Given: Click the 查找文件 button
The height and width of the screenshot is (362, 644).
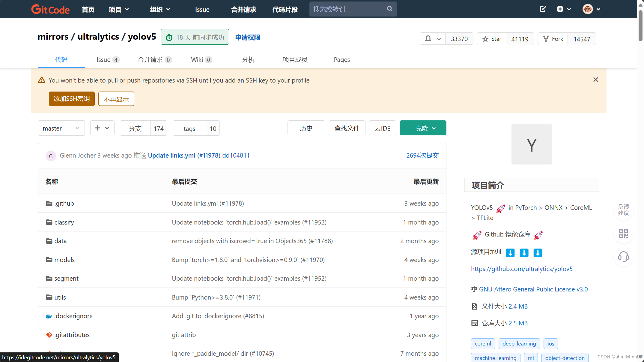Looking at the screenshot, I should (x=347, y=128).
